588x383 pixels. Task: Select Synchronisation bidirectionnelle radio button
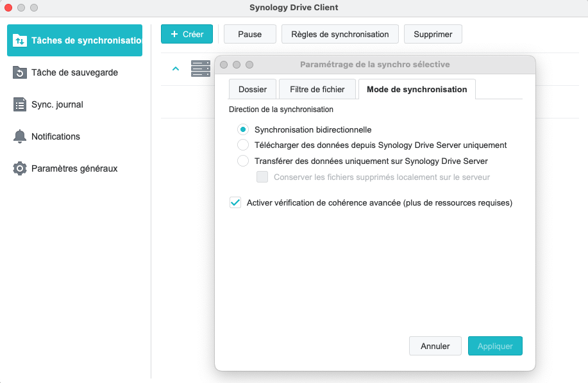tap(243, 129)
